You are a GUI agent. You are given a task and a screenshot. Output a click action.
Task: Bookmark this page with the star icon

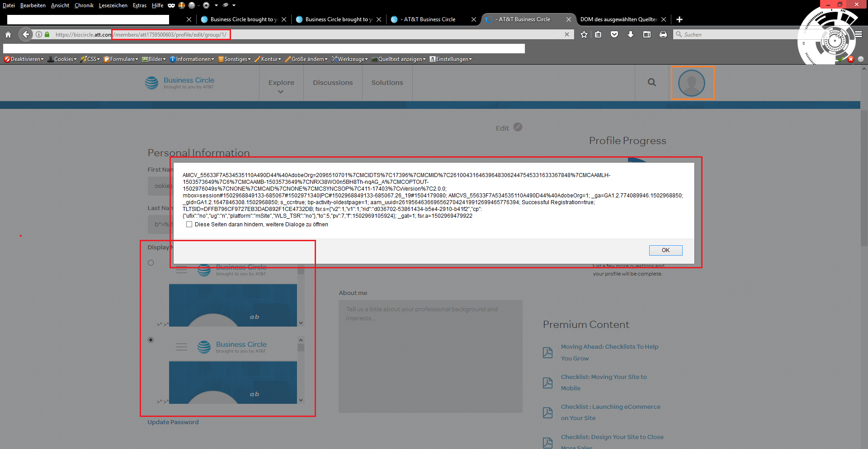(584, 34)
